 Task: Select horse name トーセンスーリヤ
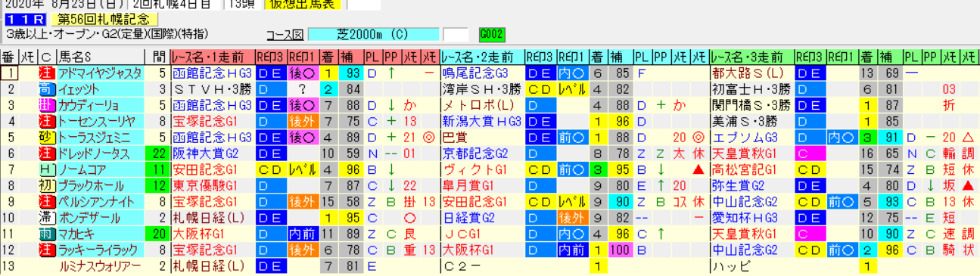[101, 121]
